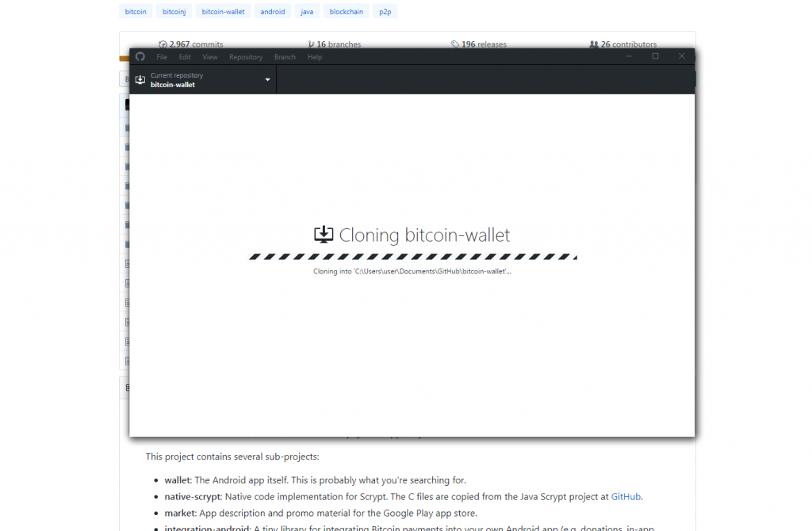Click the Current repository download icon
The width and height of the screenshot is (812, 531).
140,80
